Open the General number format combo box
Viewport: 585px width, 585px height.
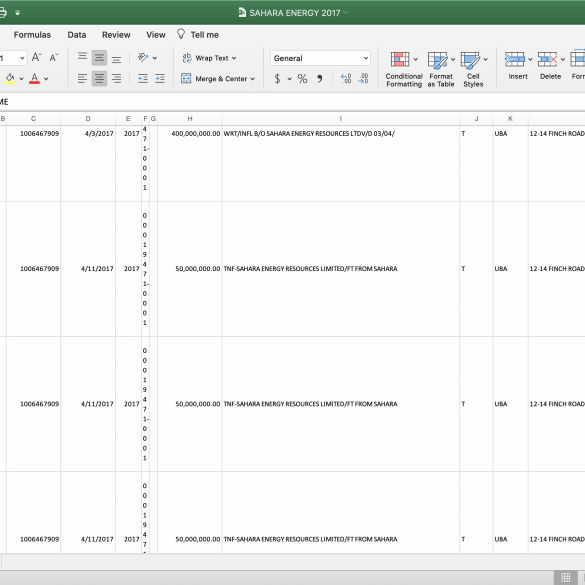click(320, 58)
